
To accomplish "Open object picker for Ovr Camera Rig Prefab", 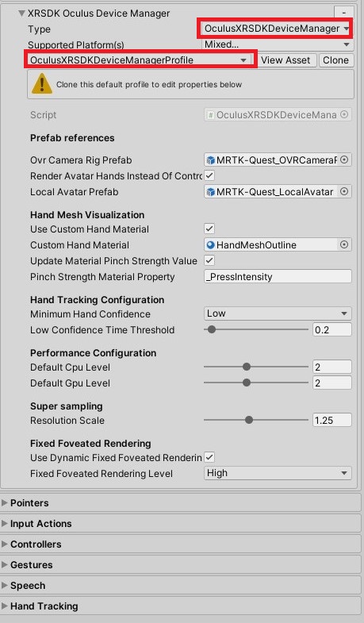I will pos(344,160).
